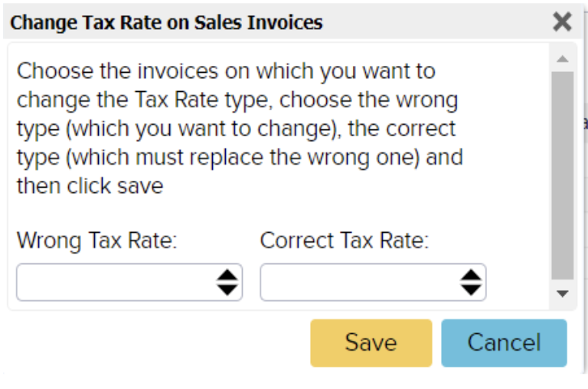Cancel the tax rate change
Viewport: 588px width, 389px height.
pyautogui.click(x=504, y=342)
